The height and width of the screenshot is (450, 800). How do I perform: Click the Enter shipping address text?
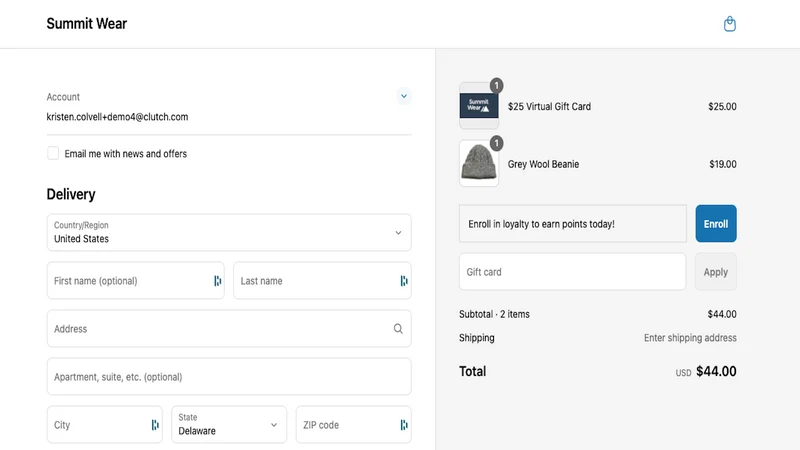[x=690, y=337]
